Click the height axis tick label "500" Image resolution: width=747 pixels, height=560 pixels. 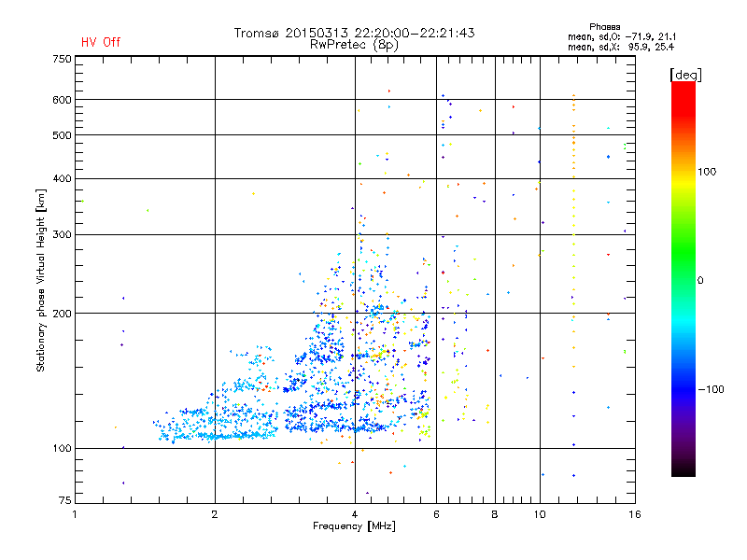click(x=62, y=135)
